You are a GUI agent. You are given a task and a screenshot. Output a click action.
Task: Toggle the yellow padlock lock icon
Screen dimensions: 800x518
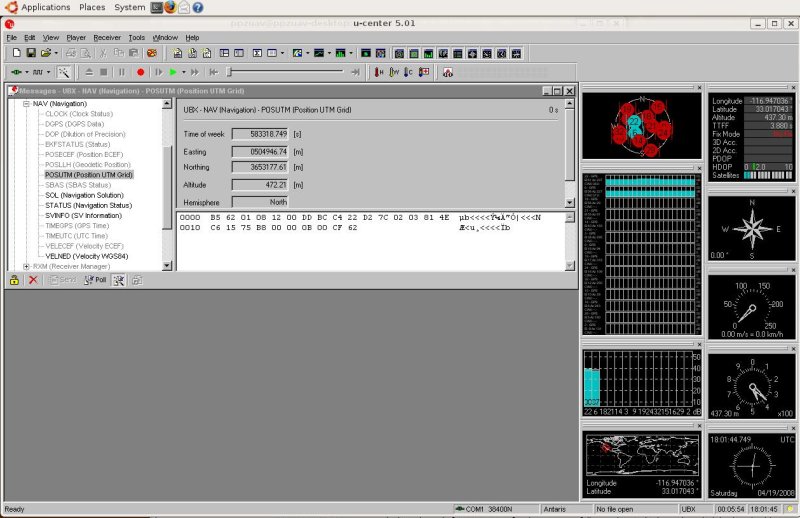14,280
